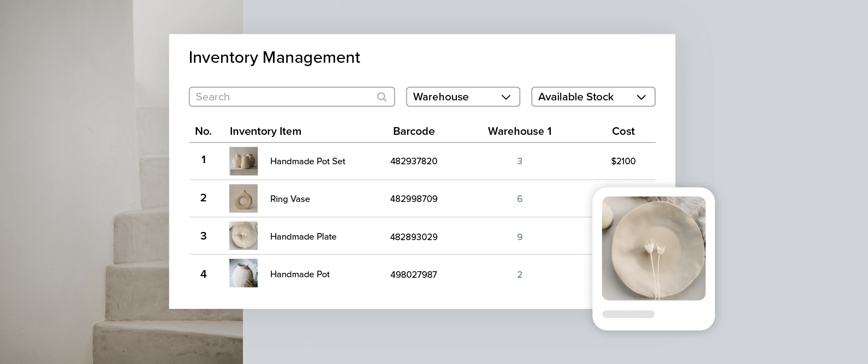View the large plate preview card image
This screenshot has height=364, width=868.
pos(653,248)
